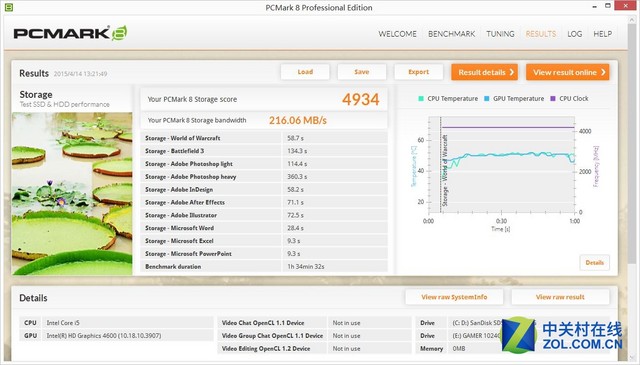Viewport: 640px width, 365px height.
Task: Open the LOG tab
Action: click(574, 34)
